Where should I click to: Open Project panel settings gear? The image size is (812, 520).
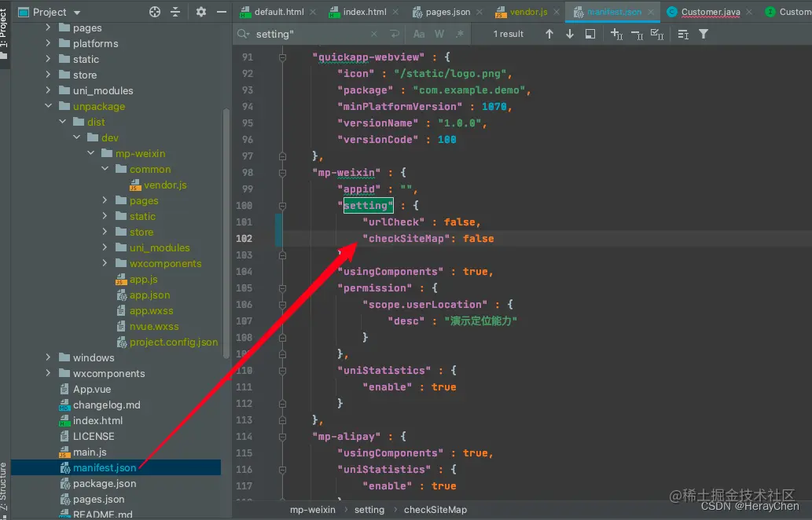tap(201, 12)
